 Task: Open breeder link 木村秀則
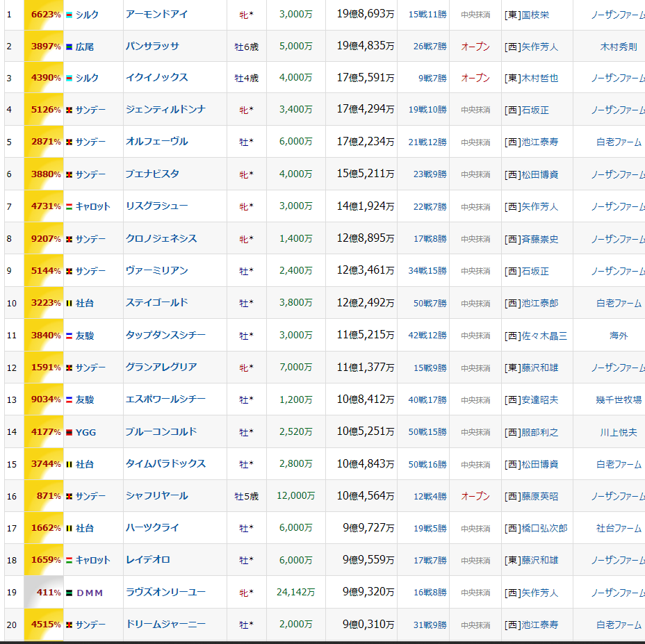618,47
